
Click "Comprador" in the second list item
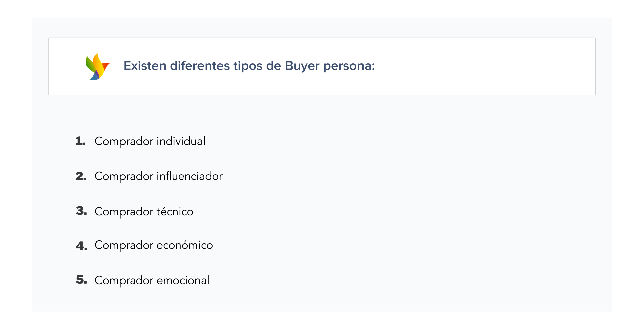click(x=124, y=177)
